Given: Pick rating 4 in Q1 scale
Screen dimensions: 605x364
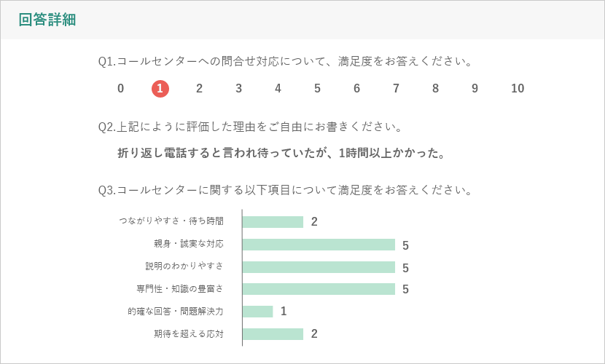Looking at the screenshot, I should 278,89.
